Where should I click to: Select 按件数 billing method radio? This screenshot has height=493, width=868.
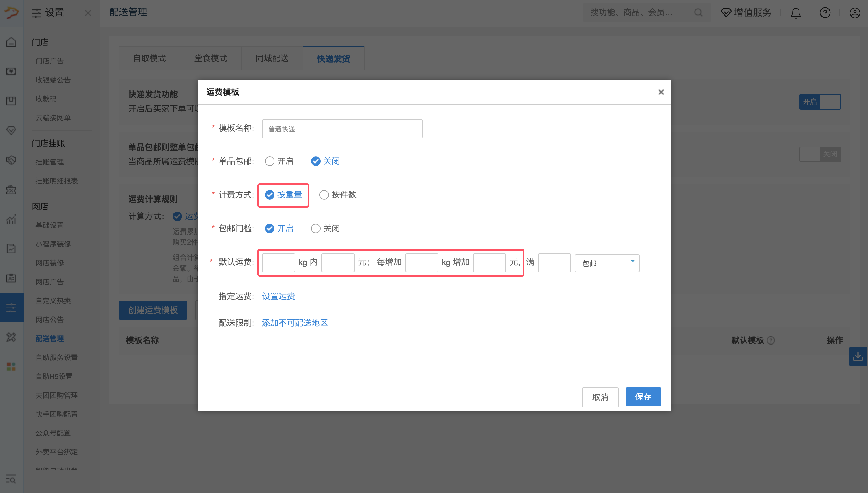pyautogui.click(x=324, y=195)
